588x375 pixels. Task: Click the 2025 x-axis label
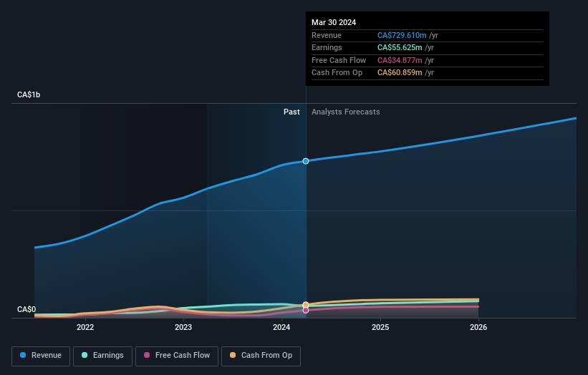(x=380, y=327)
